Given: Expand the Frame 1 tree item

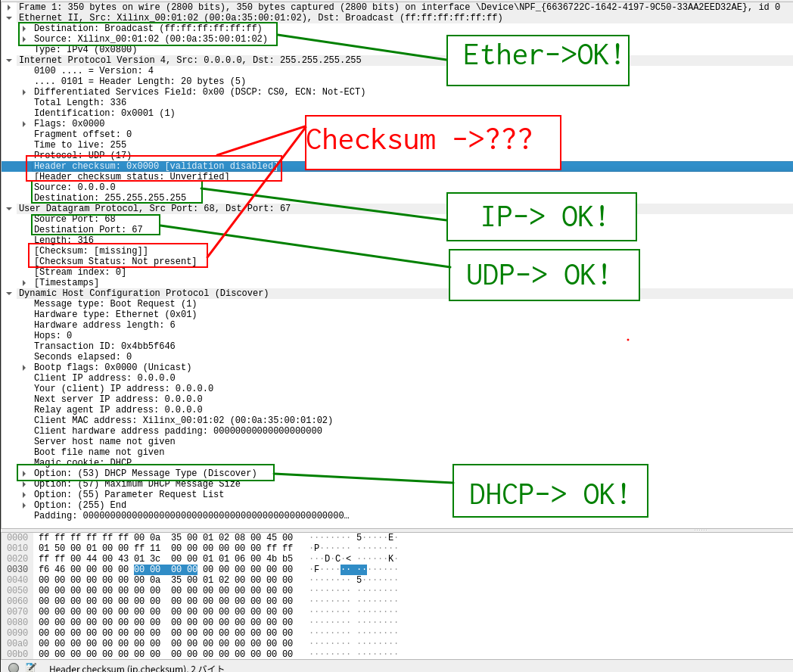Looking at the screenshot, I should [8, 8].
